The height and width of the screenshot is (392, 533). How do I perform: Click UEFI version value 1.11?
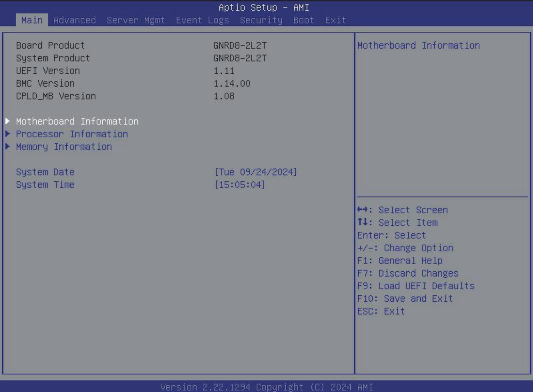(x=224, y=71)
